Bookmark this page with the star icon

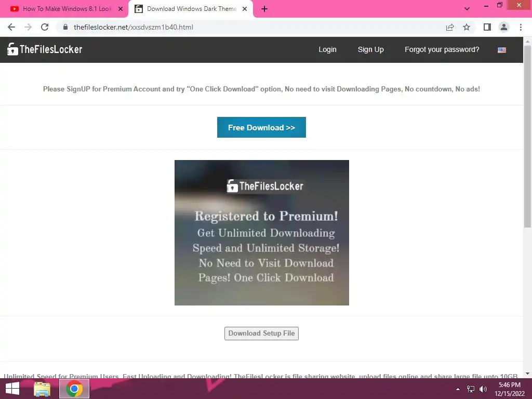pyautogui.click(x=467, y=27)
